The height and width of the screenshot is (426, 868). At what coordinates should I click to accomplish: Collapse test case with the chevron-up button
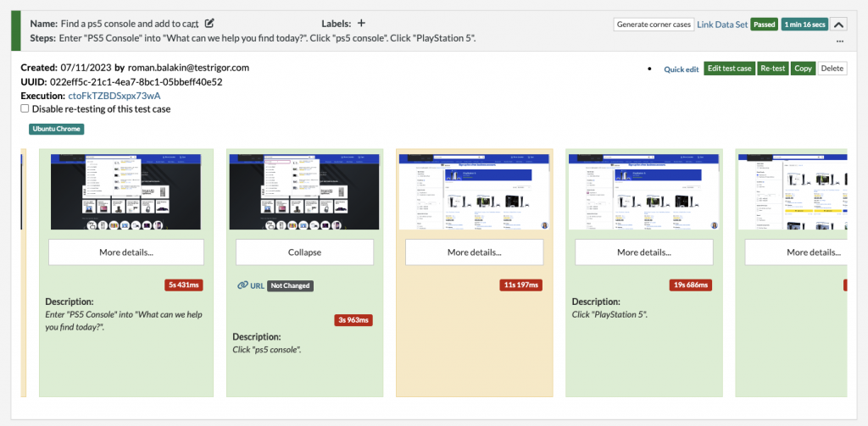coord(838,25)
